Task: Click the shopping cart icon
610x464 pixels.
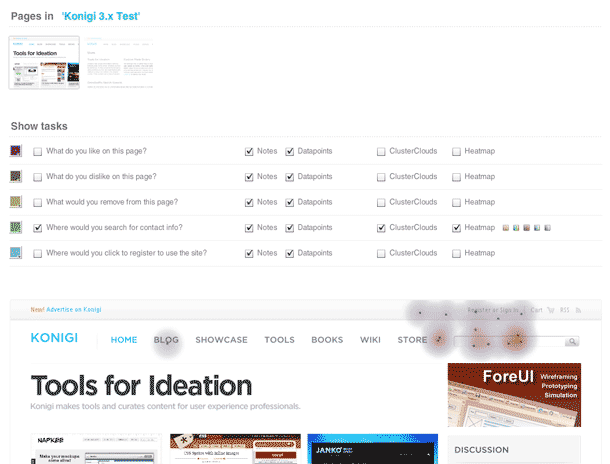Action: [x=550, y=310]
